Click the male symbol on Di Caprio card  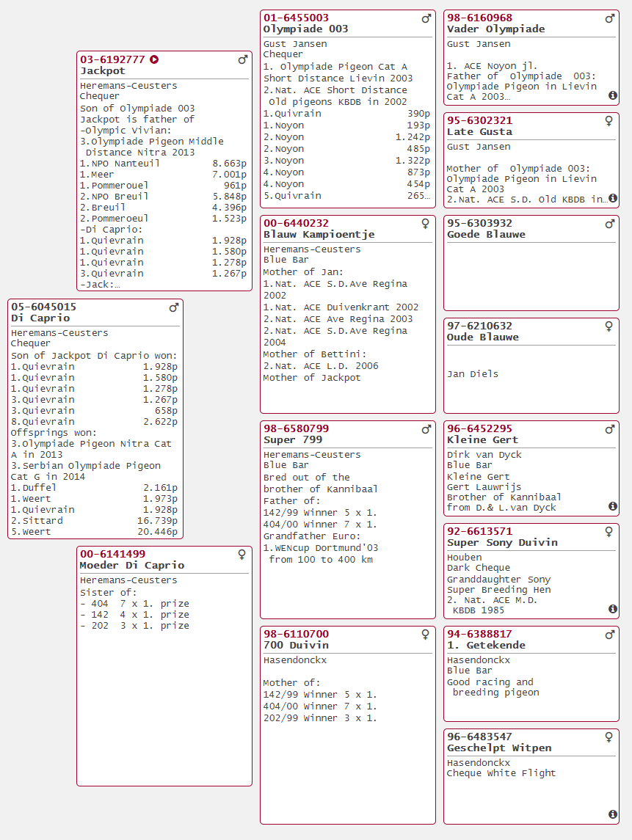(174, 307)
